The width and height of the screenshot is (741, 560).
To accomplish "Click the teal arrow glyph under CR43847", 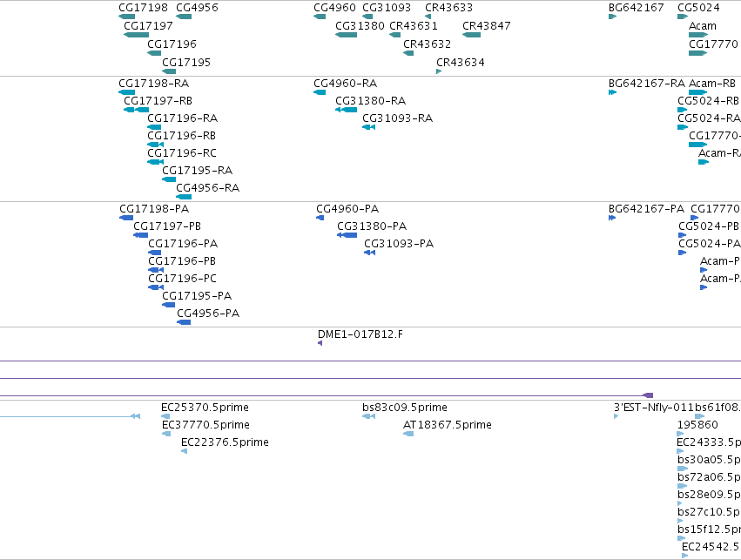I will pos(471,35).
